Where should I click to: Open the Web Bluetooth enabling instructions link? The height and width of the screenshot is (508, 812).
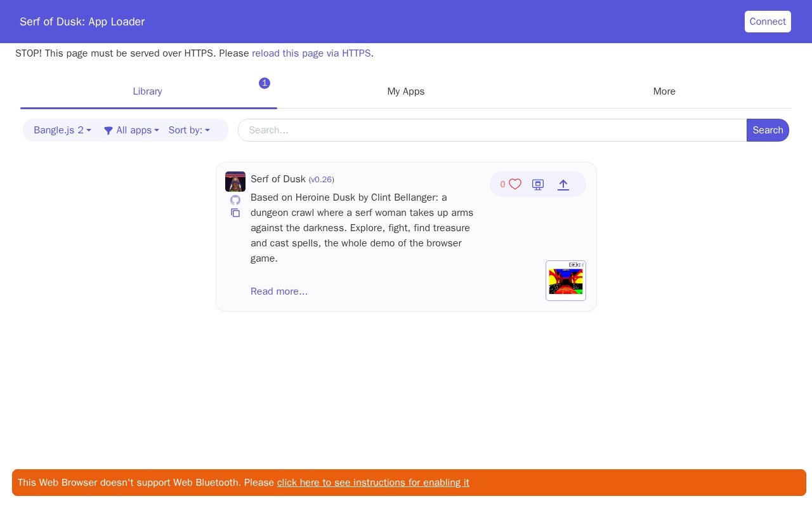[x=373, y=483]
